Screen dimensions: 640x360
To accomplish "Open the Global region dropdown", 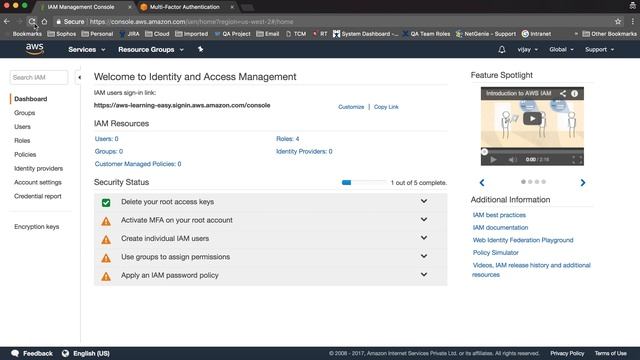I will pyautogui.click(x=561, y=49).
